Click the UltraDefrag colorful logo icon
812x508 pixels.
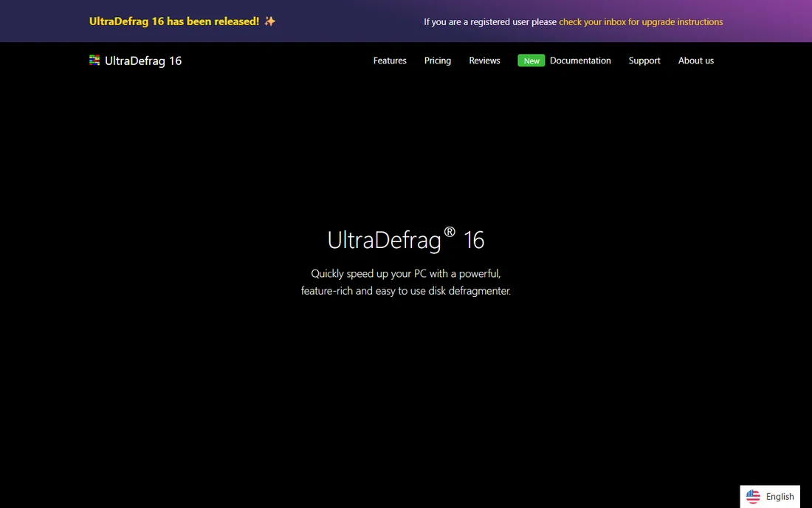click(x=94, y=61)
